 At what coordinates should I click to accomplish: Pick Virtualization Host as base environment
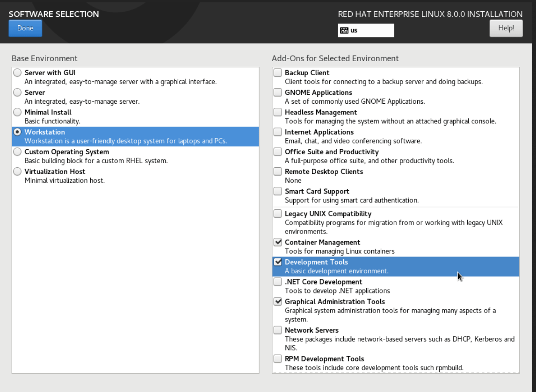17,171
